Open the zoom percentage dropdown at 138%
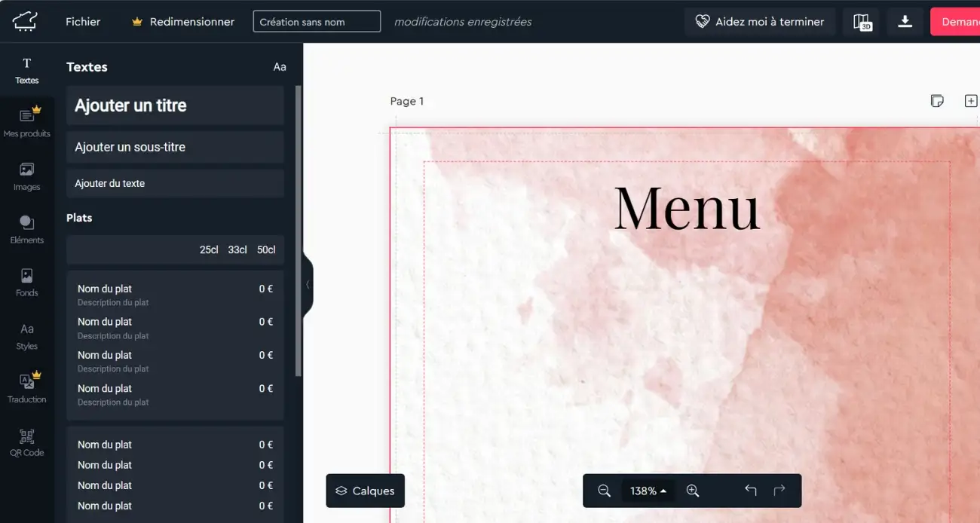This screenshot has width=980, height=523. [x=648, y=491]
